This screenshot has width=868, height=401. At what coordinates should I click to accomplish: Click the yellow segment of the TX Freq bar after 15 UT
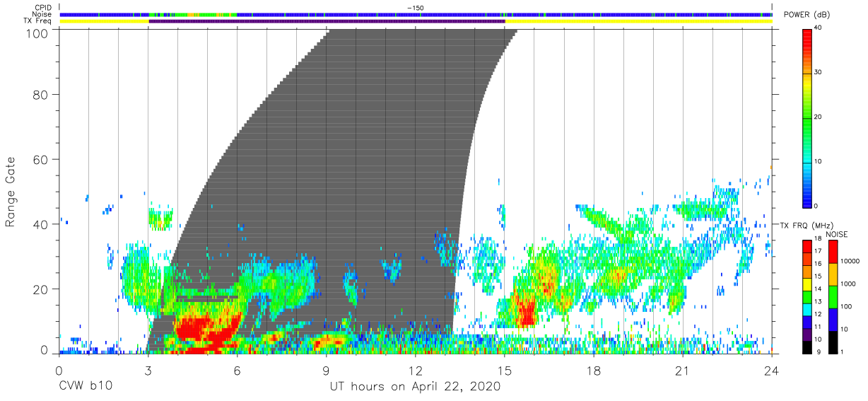point(638,21)
